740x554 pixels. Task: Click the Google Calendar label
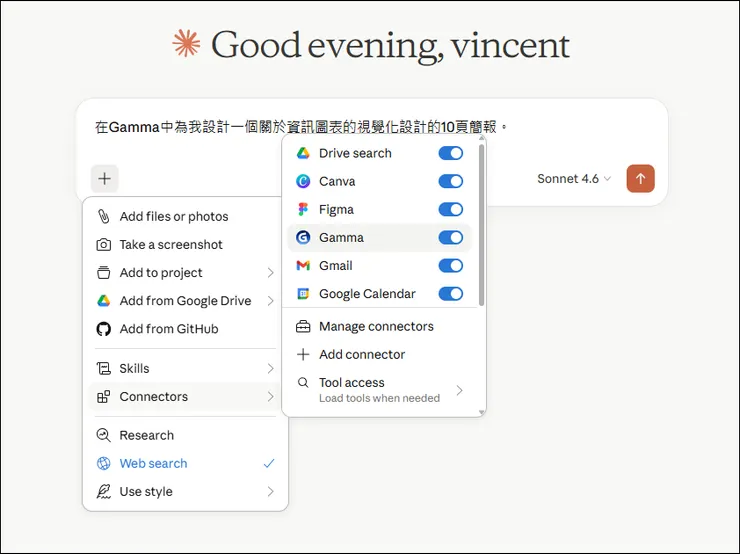click(x=367, y=294)
